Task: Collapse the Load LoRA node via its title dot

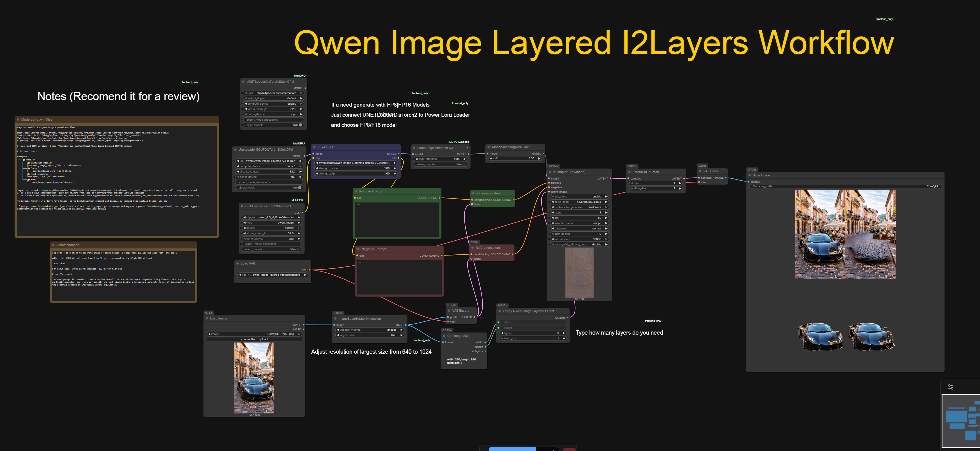Action: point(314,147)
